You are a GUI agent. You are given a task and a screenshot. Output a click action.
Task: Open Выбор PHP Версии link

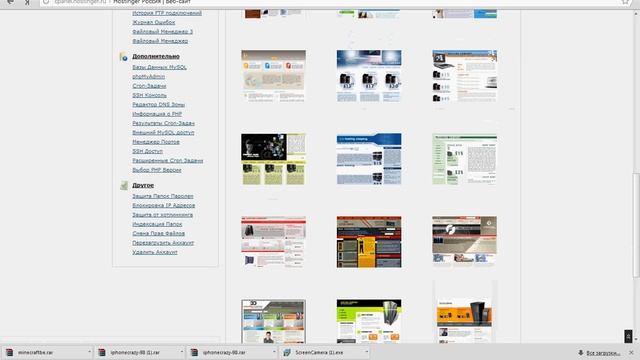[x=157, y=170]
